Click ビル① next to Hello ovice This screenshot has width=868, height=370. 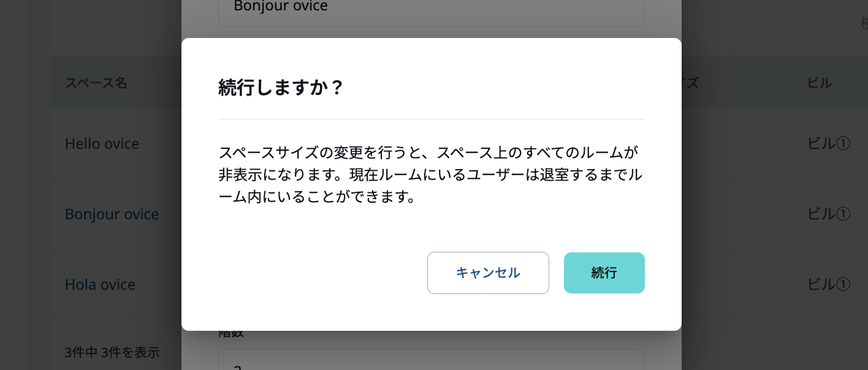[x=828, y=143]
